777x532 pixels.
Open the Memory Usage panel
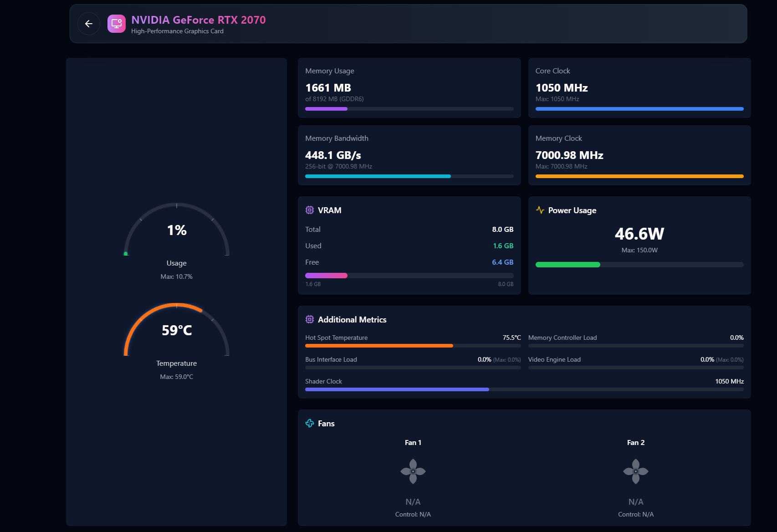pyautogui.click(x=409, y=87)
